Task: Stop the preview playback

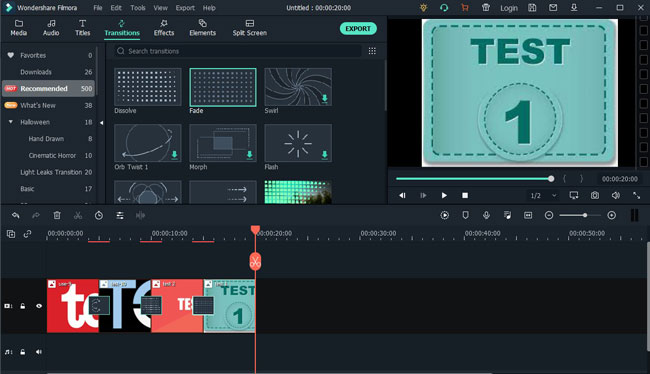Action: (465, 195)
